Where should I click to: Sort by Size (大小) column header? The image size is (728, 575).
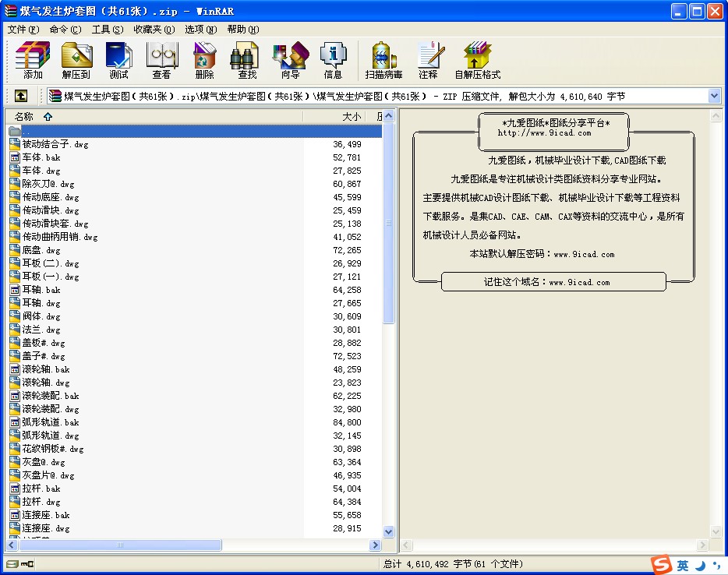(x=352, y=117)
